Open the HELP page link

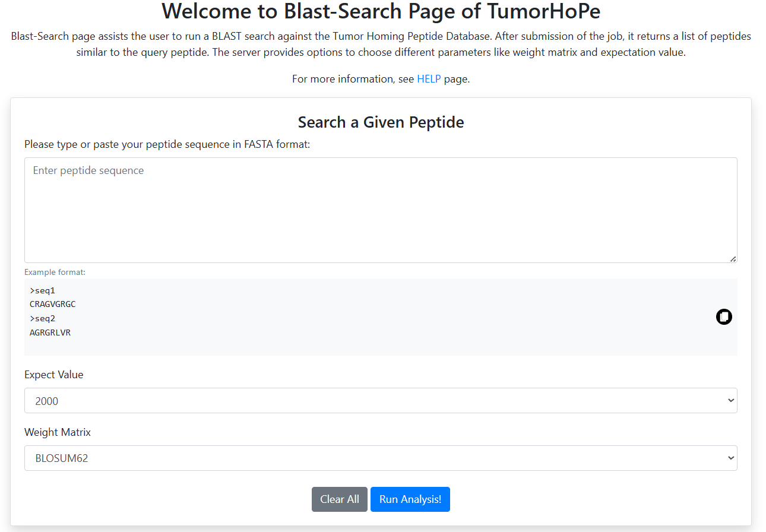(428, 78)
